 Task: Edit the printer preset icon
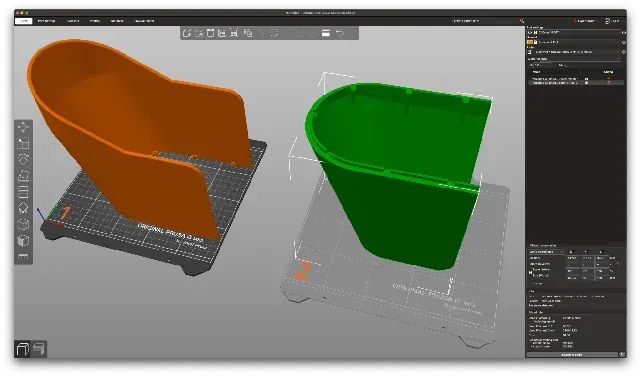(x=623, y=52)
